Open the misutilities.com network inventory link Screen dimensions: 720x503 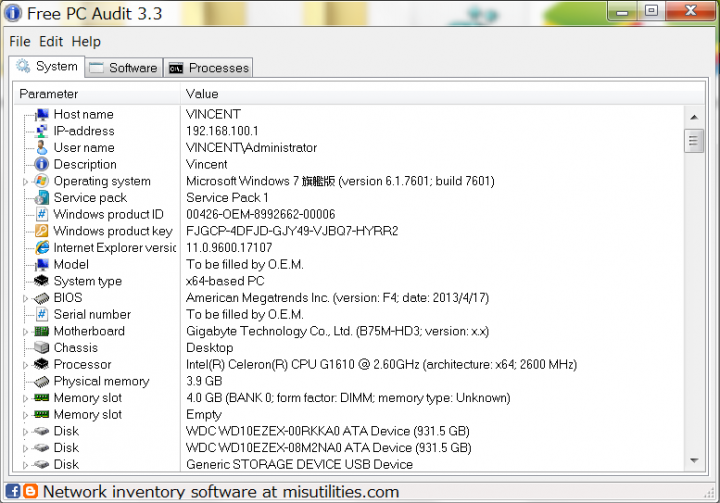[x=221, y=492]
